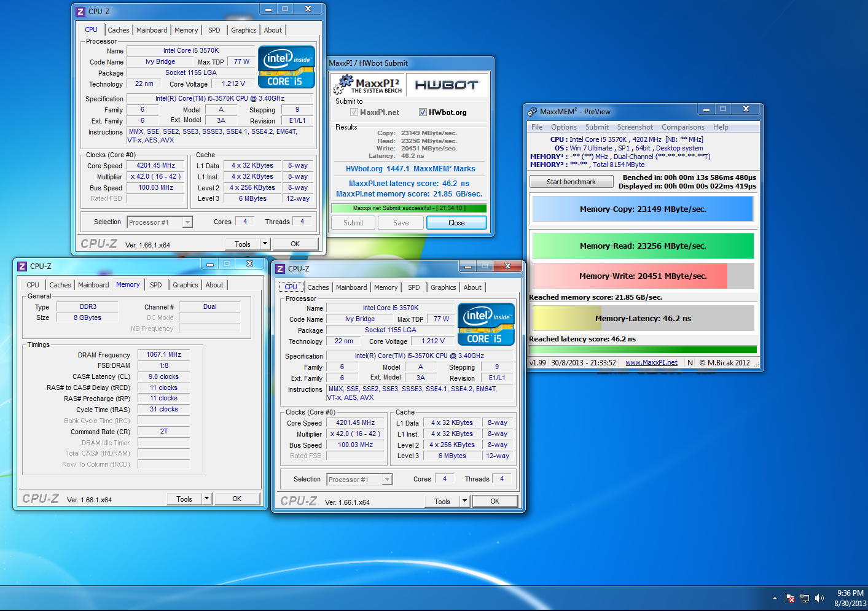The height and width of the screenshot is (611, 868).
Task: Select the CPU tab in Memory CPU-Z window
Action: (x=33, y=285)
